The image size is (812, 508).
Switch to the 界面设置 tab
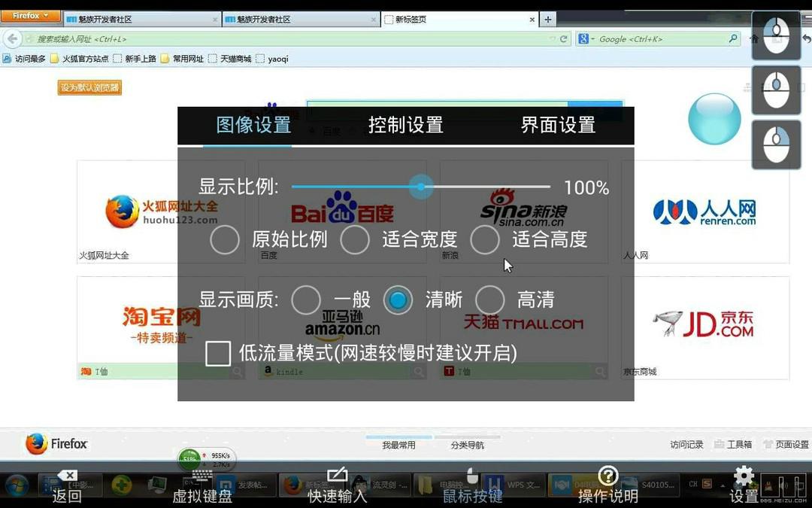(x=558, y=125)
